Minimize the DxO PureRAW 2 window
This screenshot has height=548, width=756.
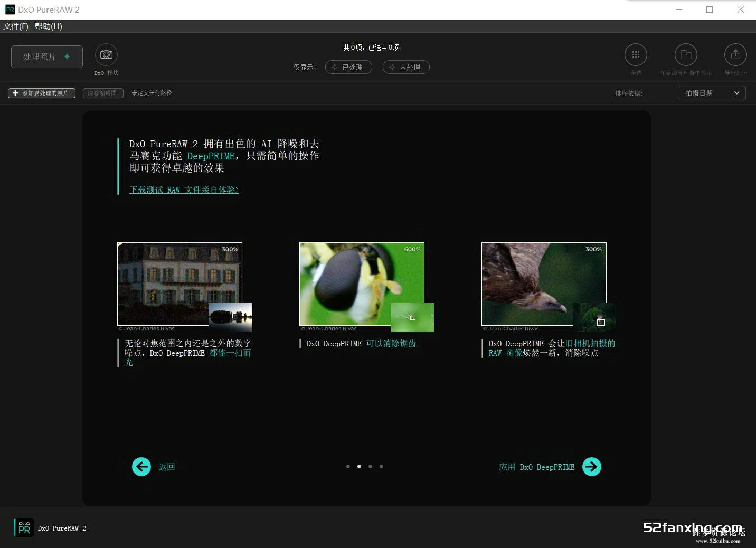679,10
